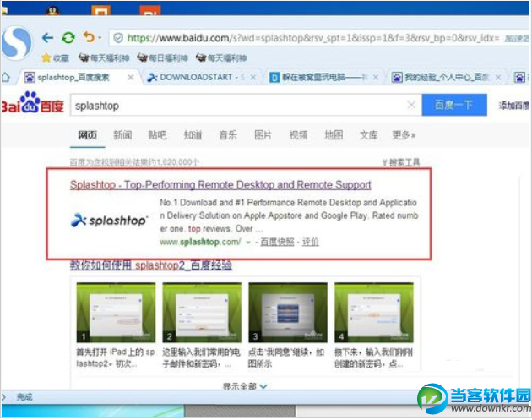Close the 躲在被窝里玩电脑 tab
Viewport: 532px width, 420px height.
[376, 78]
